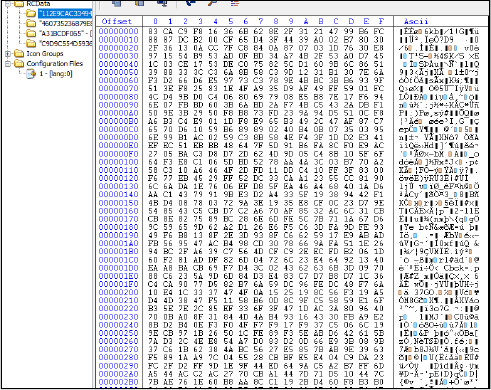Click offset row 00000050
Viewport: 491px width, 390px height.
118,72
